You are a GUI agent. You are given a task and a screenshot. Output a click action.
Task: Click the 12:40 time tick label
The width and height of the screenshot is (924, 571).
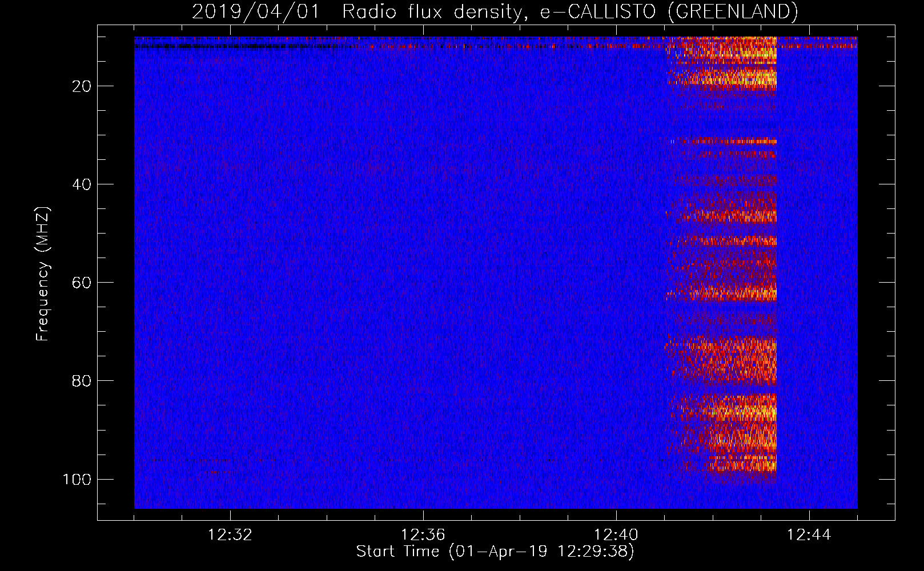(616, 535)
